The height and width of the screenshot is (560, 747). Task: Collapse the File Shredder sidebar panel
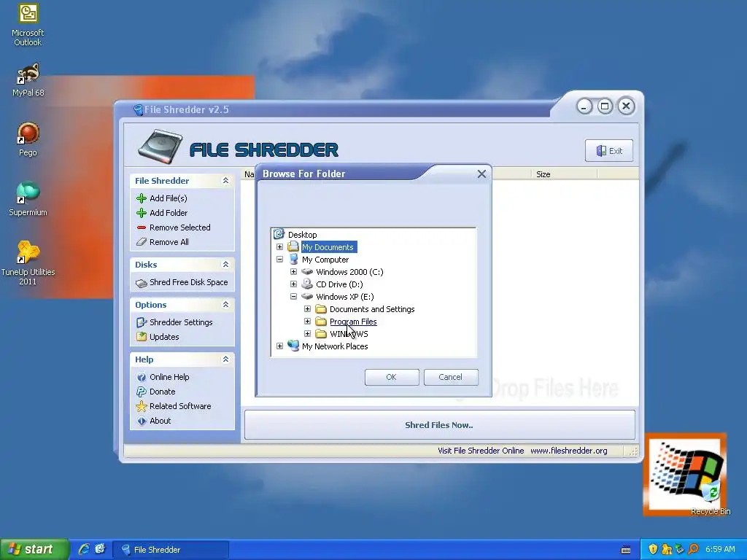(x=226, y=181)
